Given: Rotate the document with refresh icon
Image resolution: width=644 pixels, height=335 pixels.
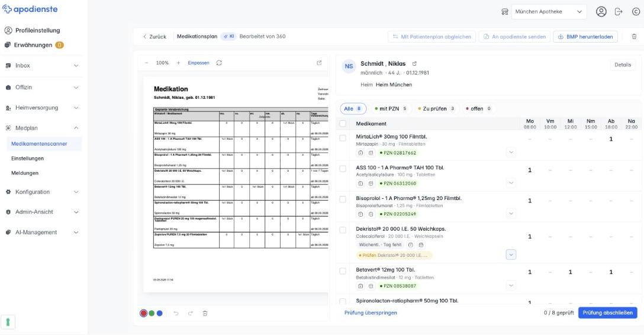Looking at the screenshot, I should point(219,63).
